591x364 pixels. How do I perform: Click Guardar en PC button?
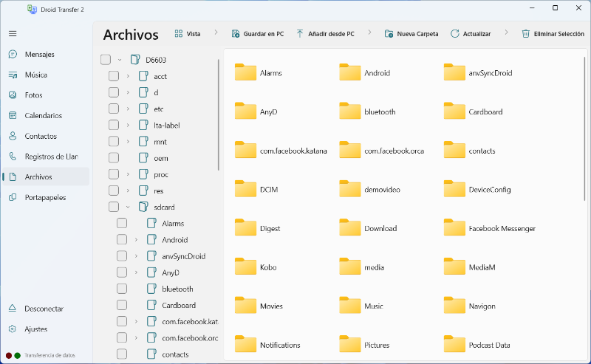(258, 34)
